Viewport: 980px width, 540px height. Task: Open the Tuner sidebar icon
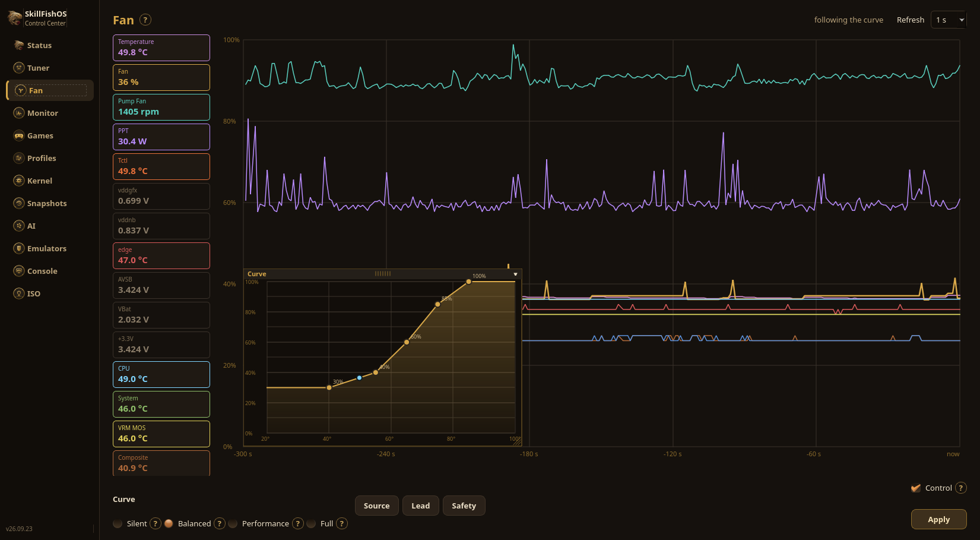point(19,68)
